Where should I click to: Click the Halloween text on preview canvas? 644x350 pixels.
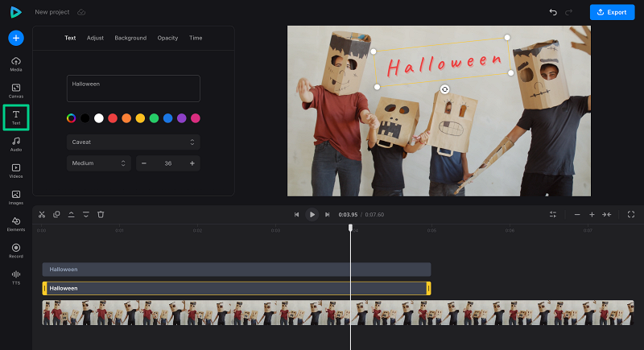(444, 64)
